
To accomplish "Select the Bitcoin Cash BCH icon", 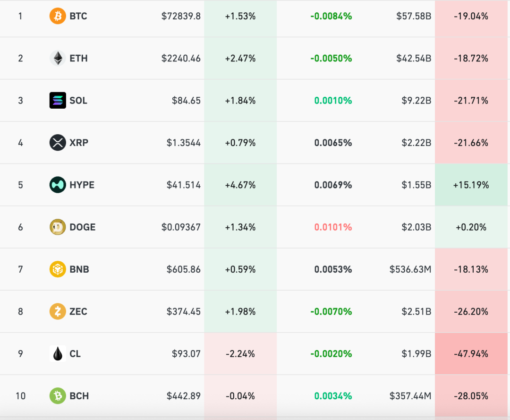I will click(x=58, y=396).
